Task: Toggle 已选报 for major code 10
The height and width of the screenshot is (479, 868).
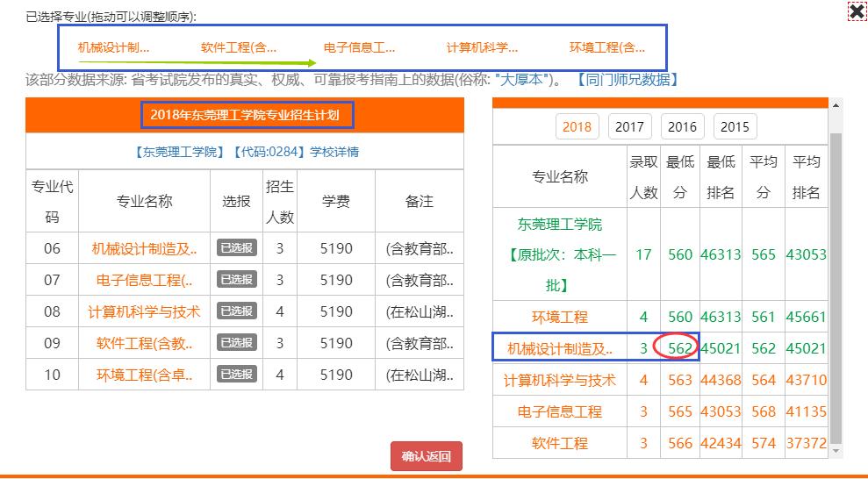Action: [x=236, y=374]
